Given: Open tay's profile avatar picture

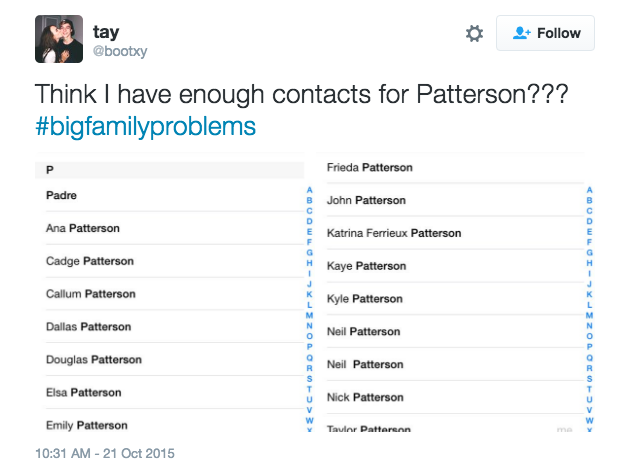Looking at the screenshot, I should click(x=59, y=39).
